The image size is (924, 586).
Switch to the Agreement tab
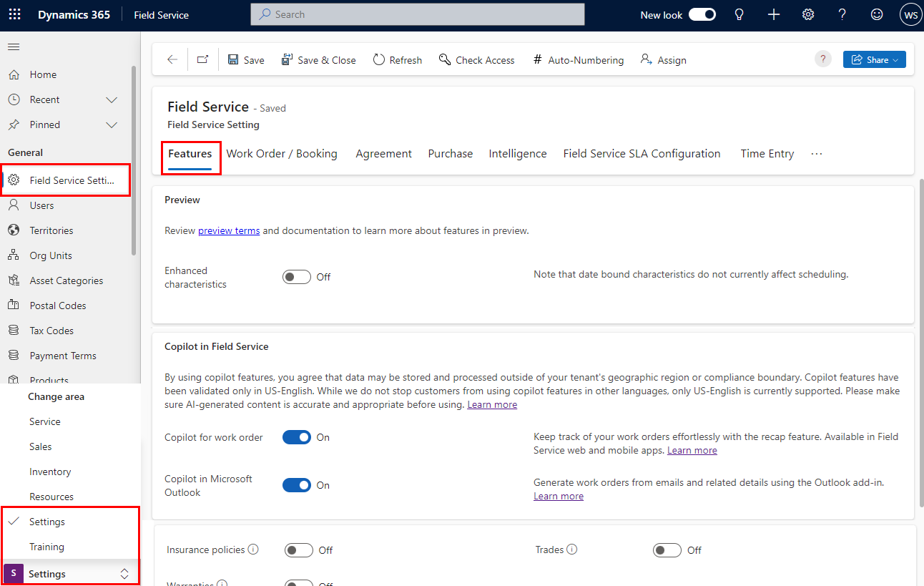click(x=383, y=153)
